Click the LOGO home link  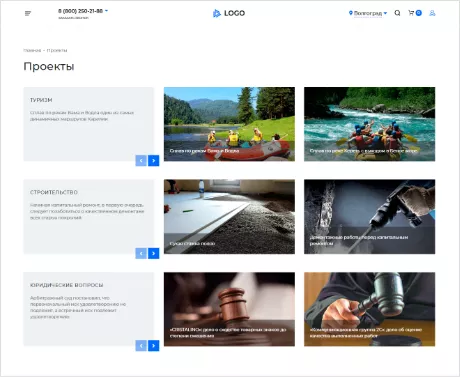(x=229, y=13)
